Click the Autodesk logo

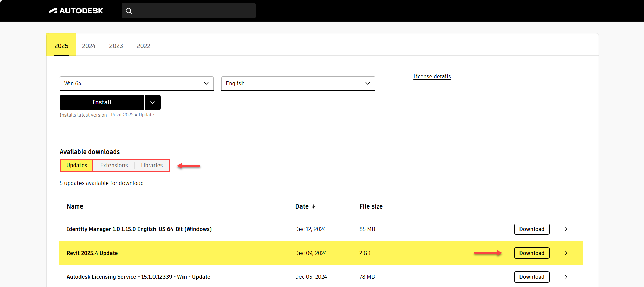tap(76, 11)
